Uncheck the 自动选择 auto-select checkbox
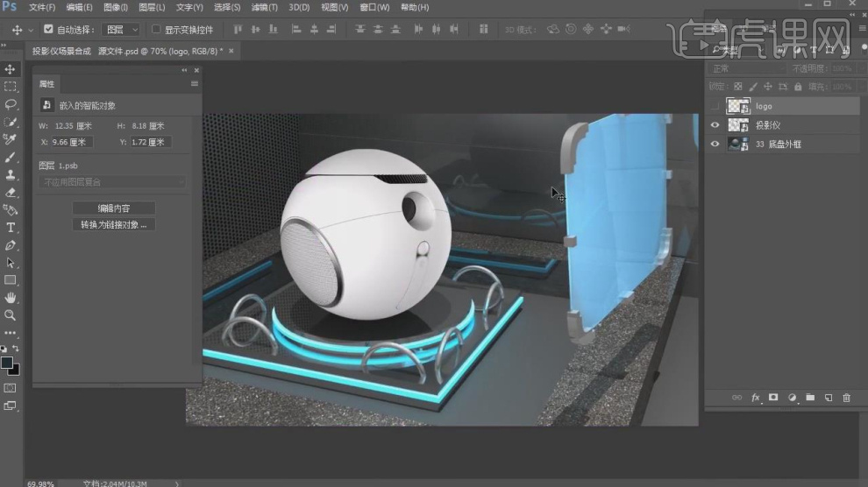This screenshot has width=868, height=487. coord(48,29)
